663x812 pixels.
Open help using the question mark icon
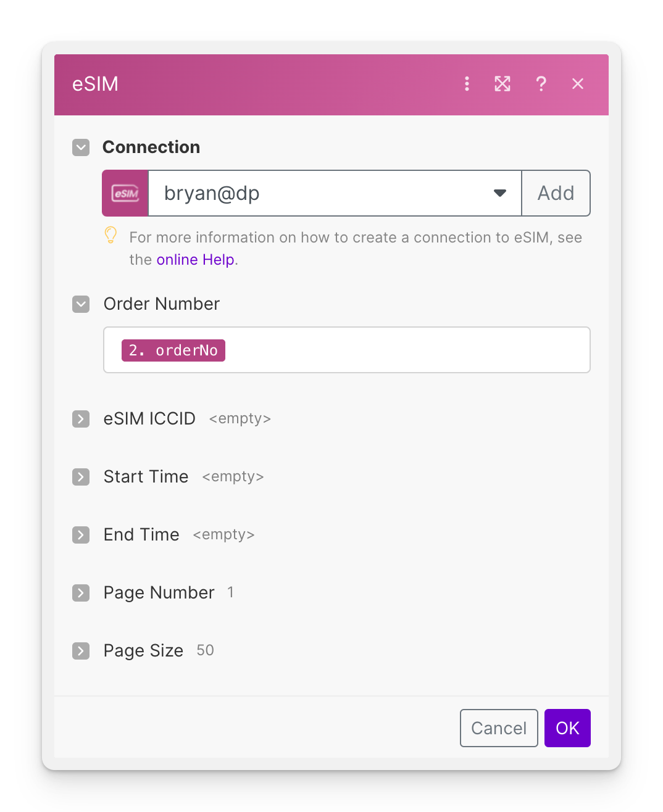541,84
